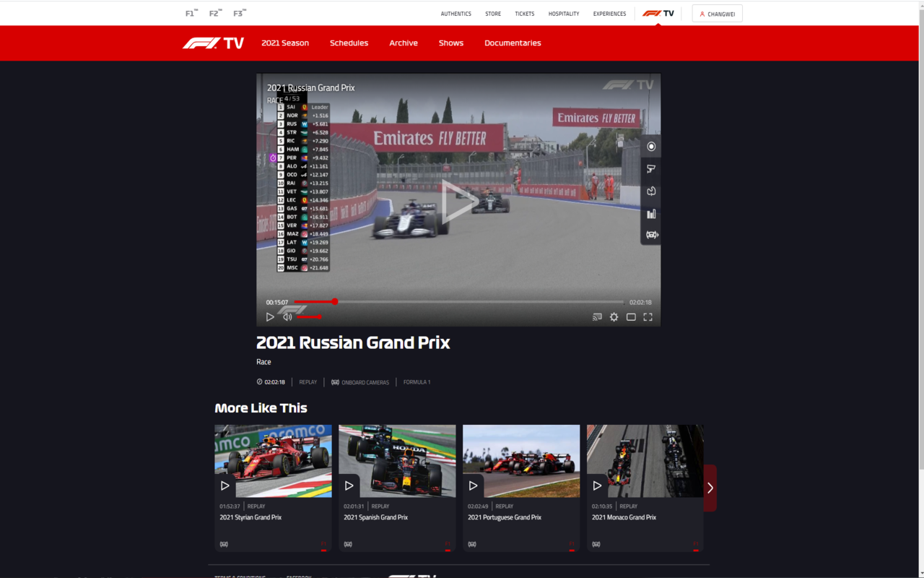Open the Tickets link
The width and height of the screenshot is (924, 578).
pos(525,14)
